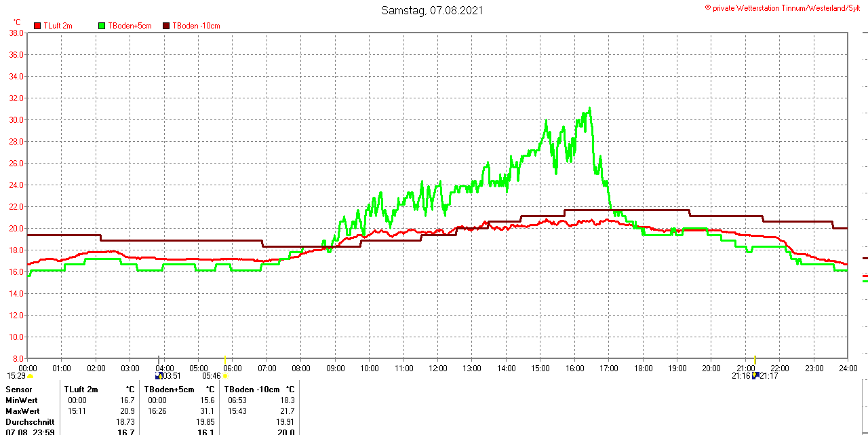Viewport: 868px width, 435px height.
Task: Click the TBoden -10cm MinWert time 06:53
Action: 237,400
